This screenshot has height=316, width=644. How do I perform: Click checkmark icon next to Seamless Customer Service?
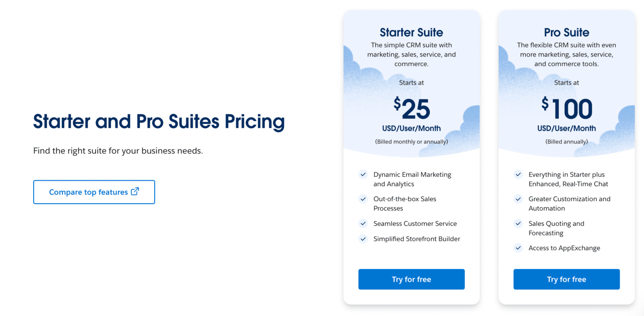click(x=363, y=223)
